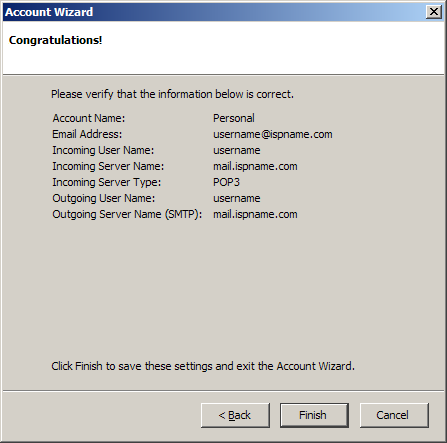Select the SMTP server mail.ispname.com value
Image resolution: width=447 pixels, height=443 pixels.
pyautogui.click(x=255, y=214)
